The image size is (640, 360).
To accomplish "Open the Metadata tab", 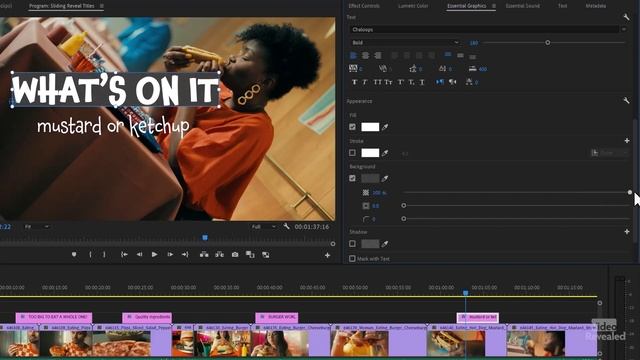I will (x=596, y=6).
